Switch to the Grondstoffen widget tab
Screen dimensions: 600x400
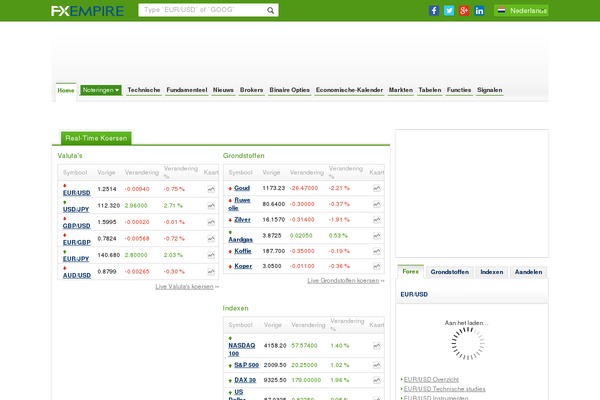point(450,272)
